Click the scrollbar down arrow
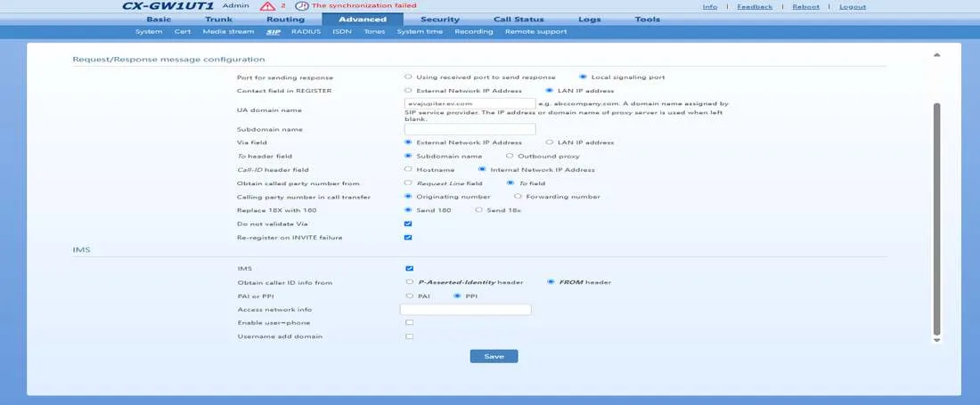Viewport: 980px width, 405px height. click(936, 340)
